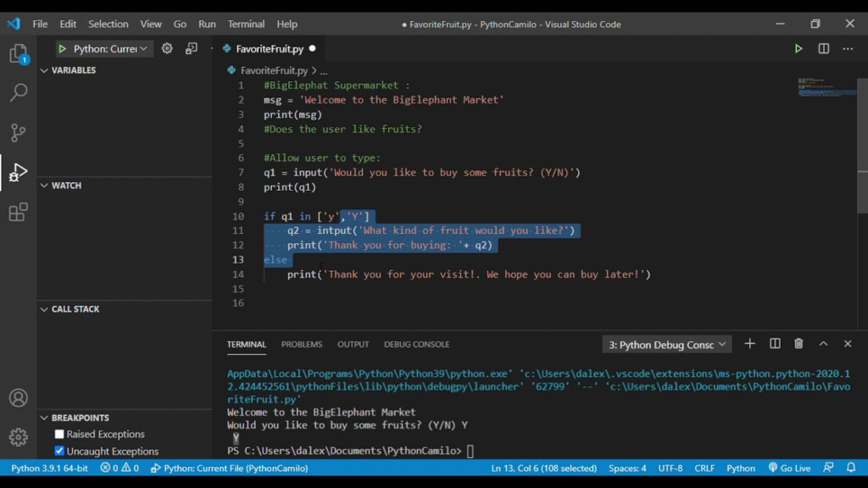Open the Edit menu
Screen dimensions: 868x488
pyautogui.click(x=68, y=24)
